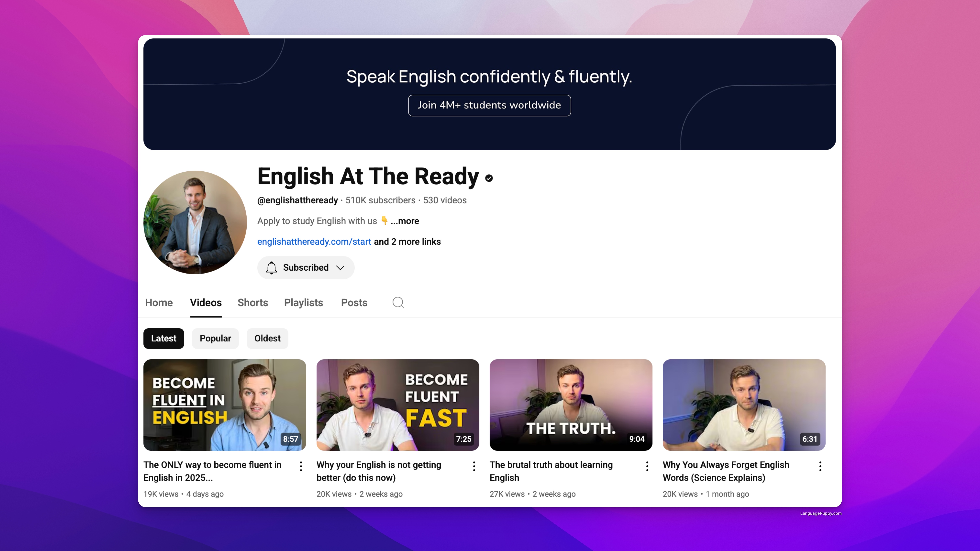This screenshot has width=980, height=551.
Task: Play the 6:31 video thumbnail
Action: (744, 405)
